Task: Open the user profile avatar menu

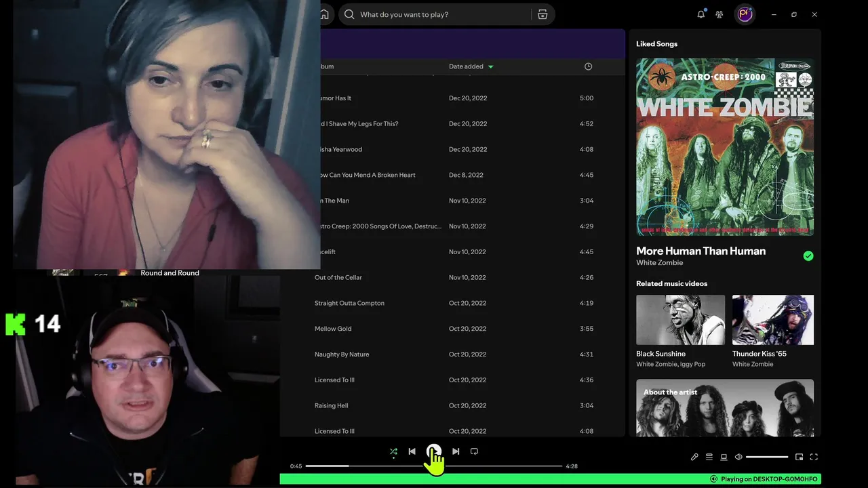Action: click(745, 14)
